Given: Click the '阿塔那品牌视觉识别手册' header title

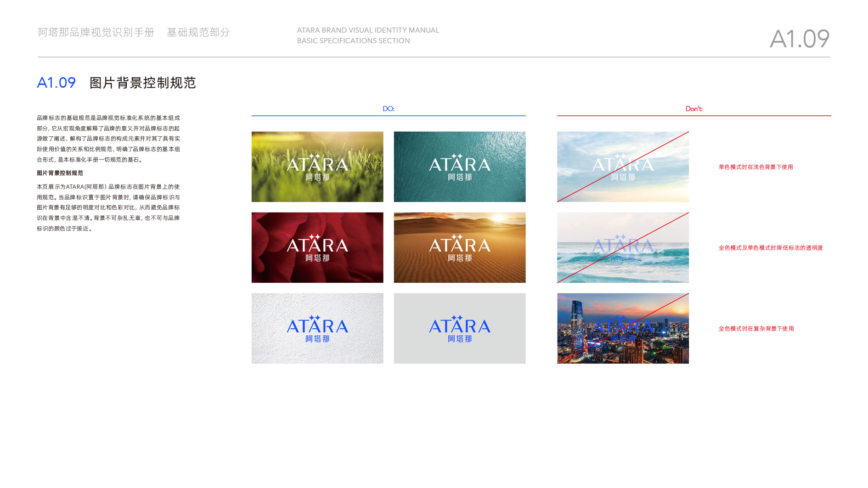Looking at the screenshot, I should pos(96,32).
